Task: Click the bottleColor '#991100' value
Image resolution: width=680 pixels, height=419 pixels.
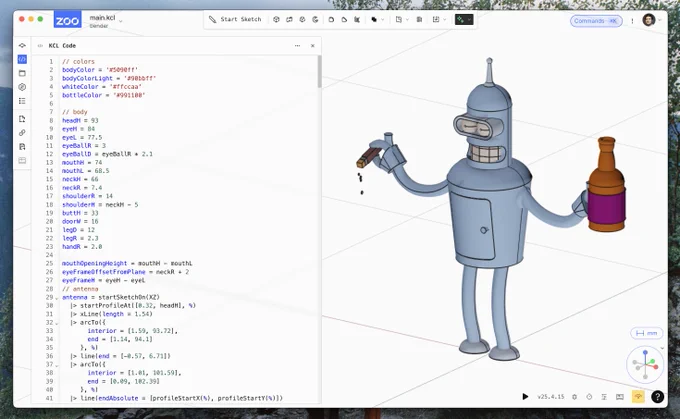Action: 129,95
